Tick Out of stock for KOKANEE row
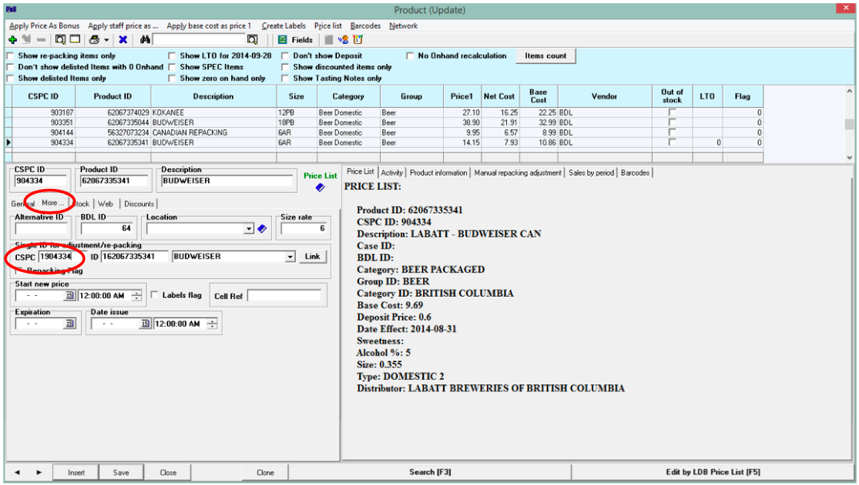 point(672,112)
